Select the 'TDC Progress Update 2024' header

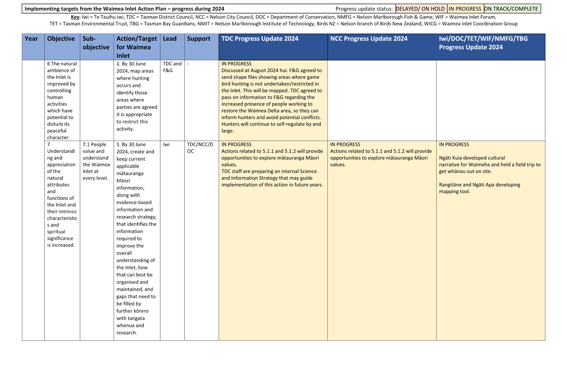(273, 47)
